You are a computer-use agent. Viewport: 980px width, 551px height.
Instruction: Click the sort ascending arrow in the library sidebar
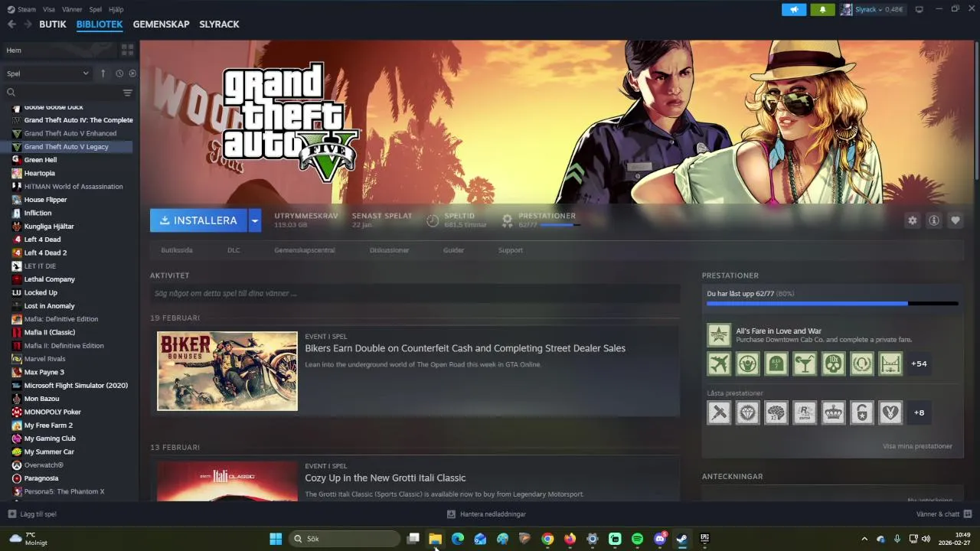coord(103,73)
